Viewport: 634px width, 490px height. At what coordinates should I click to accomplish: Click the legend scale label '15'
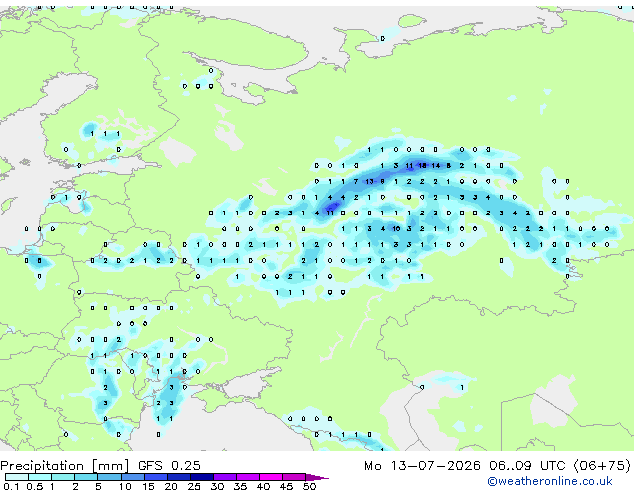point(148,486)
